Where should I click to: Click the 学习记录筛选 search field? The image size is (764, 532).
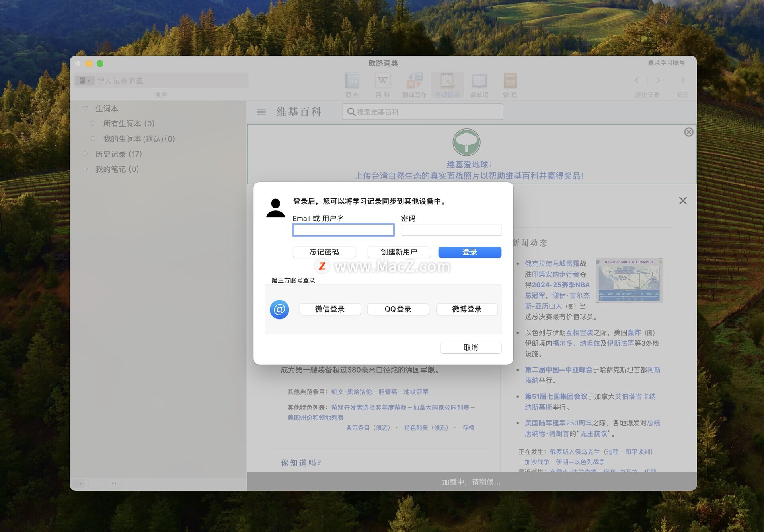171,80
